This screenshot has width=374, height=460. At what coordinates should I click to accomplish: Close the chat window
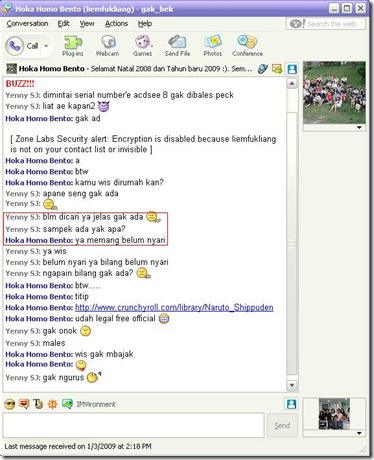361,8
